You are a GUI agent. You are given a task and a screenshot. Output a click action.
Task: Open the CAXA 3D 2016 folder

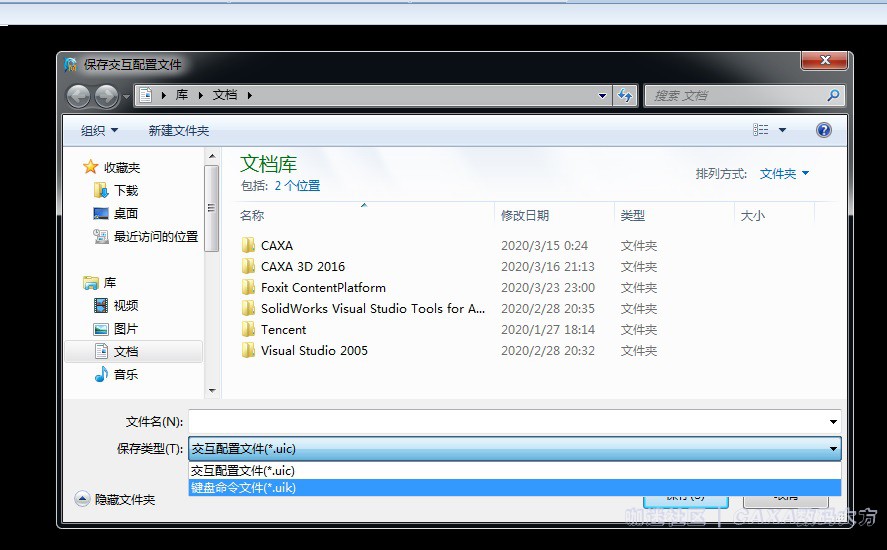(x=302, y=266)
